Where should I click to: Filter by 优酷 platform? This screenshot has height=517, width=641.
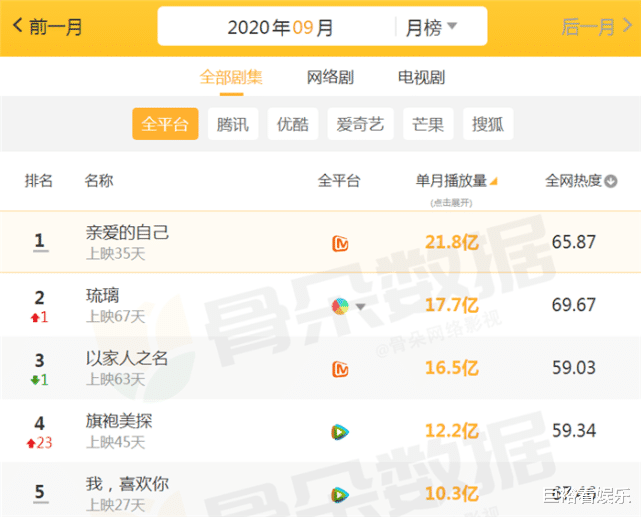point(293,124)
